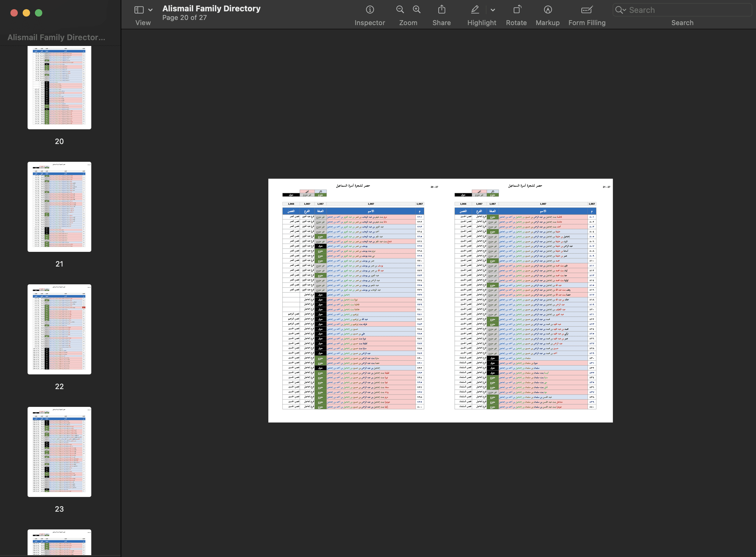The height and width of the screenshot is (557, 756).
Task: Select page 23 thumbnail
Action: pos(59,452)
